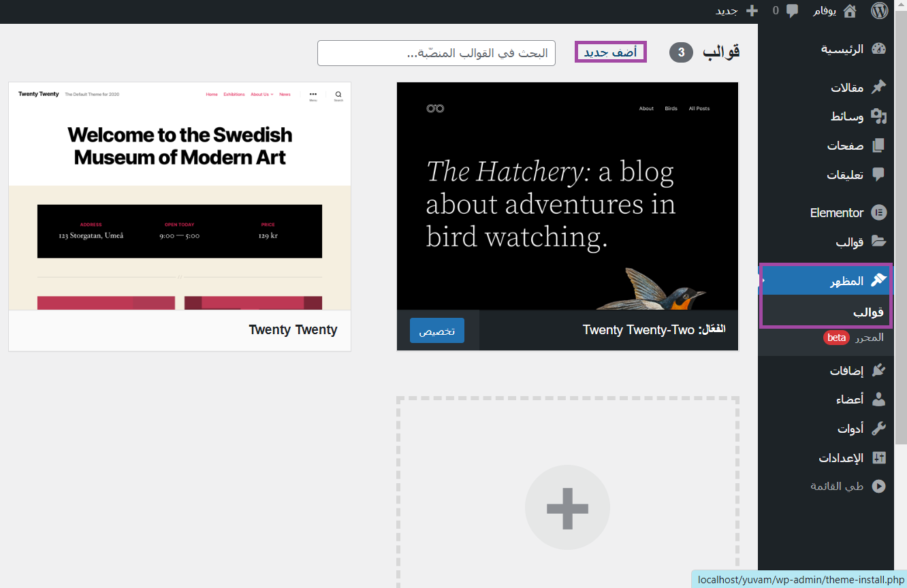This screenshot has width=907, height=588.
Task: Click the إضافات plugin icon
Action: [878, 370]
